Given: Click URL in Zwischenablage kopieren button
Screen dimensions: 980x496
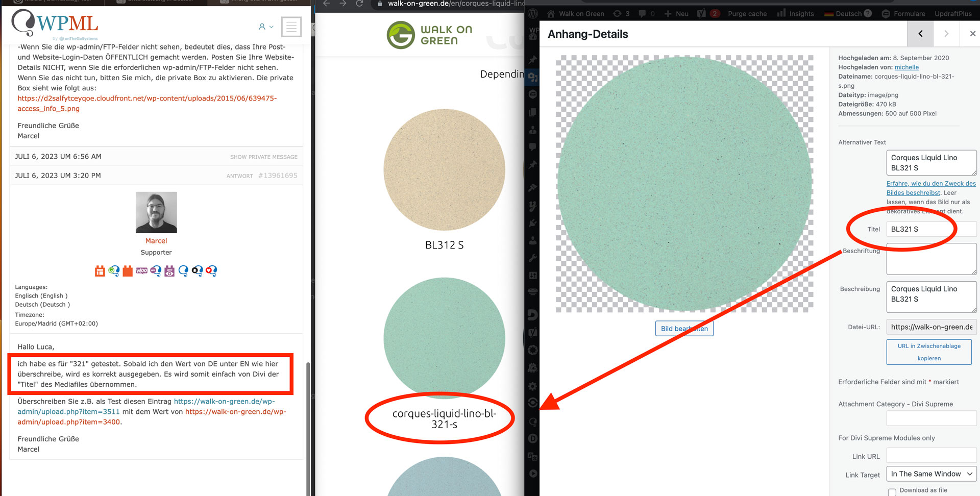Looking at the screenshot, I should pos(929,352).
